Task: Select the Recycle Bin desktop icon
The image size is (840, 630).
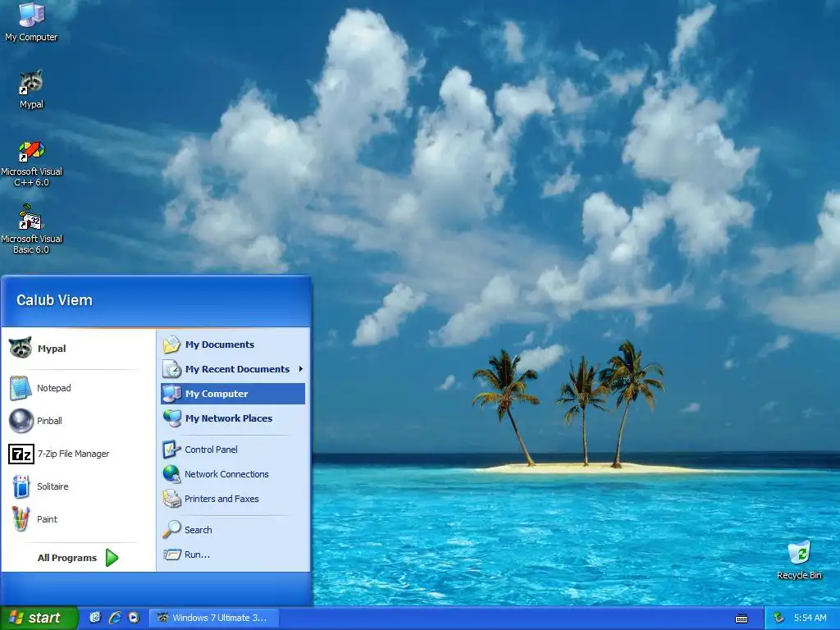Action: 799,560
